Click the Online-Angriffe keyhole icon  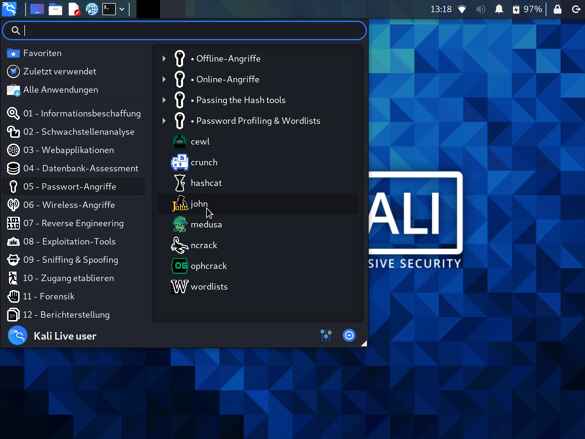pos(180,79)
